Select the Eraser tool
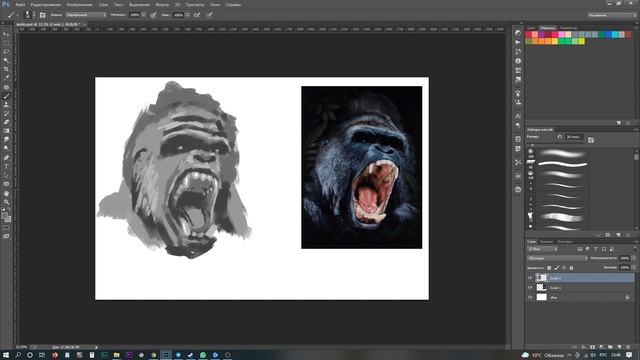Viewport: 640px width, 360px height. [6, 122]
